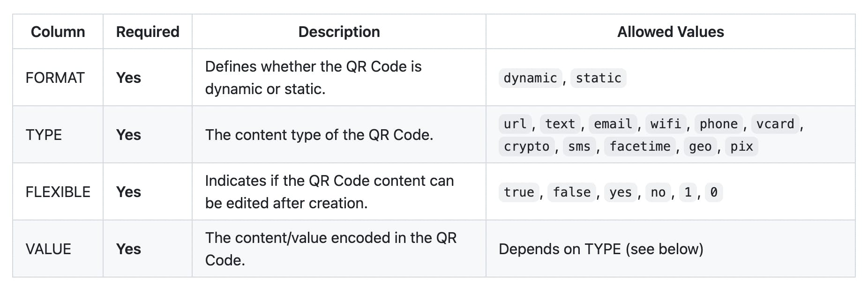The image size is (868, 293).
Task: Click the crypto code tag
Action: [526, 146]
